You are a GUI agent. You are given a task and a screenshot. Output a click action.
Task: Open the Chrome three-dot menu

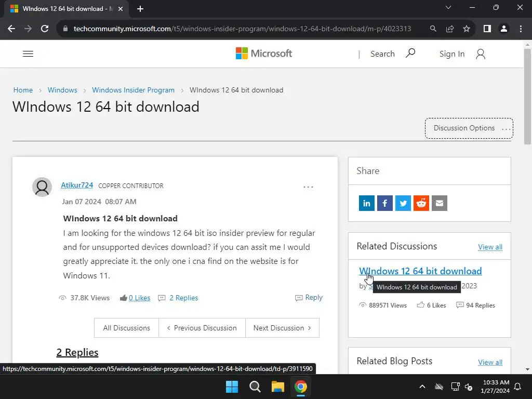[521, 29]
